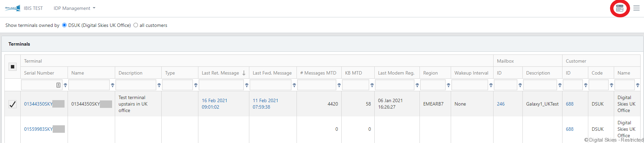Open the Last Ret. Message filter funnel
644x143 pixels.
tap(247, 85)
